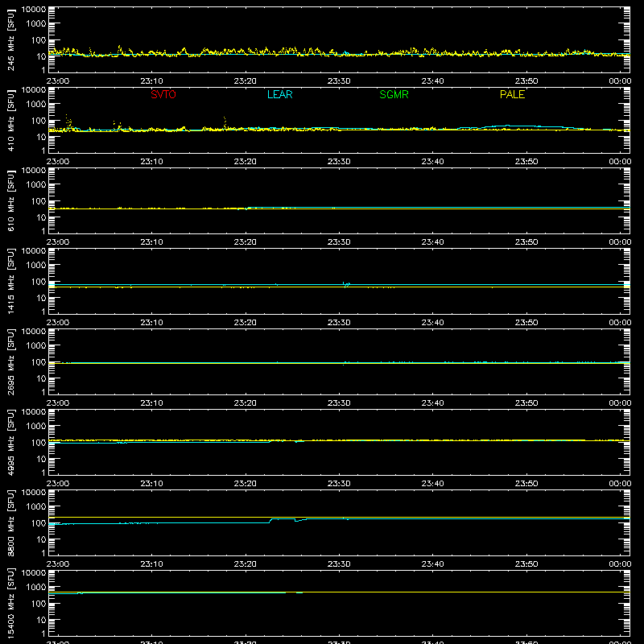Click 23:10 time label under 245 MHz panel
The height and width of the screenshot is (644, 644).
coord(151,81)
